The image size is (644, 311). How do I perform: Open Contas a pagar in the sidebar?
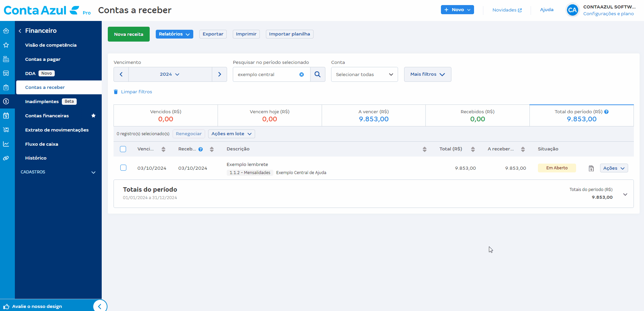[x=43, y=59]
